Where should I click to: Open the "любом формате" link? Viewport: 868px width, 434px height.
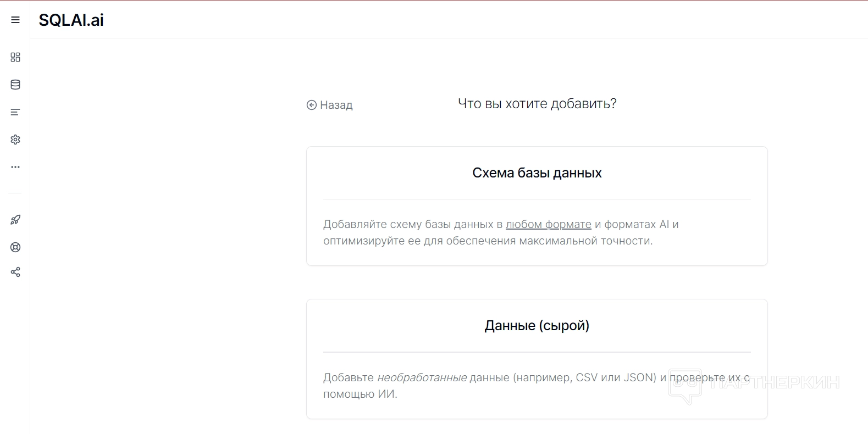[x=548, y=224]
